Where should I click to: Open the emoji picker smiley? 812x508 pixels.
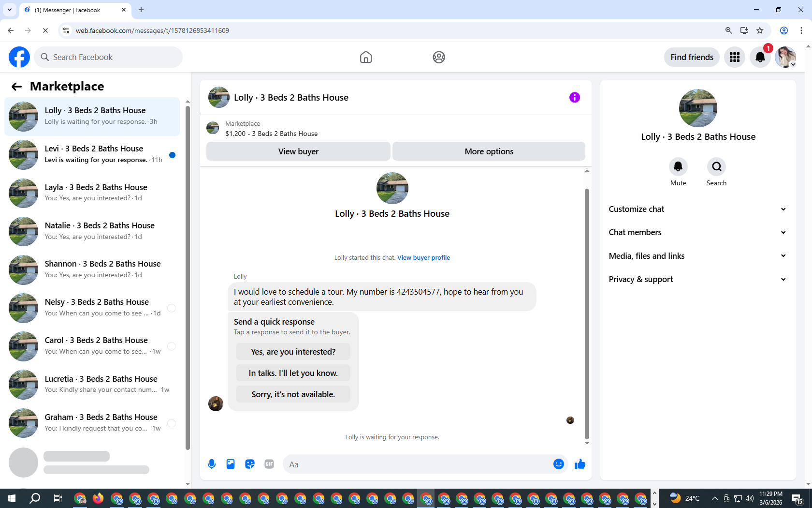[x=559, y=464]
